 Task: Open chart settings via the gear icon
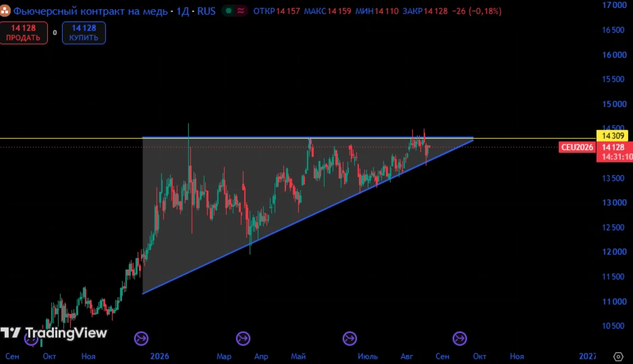[618, 357]
